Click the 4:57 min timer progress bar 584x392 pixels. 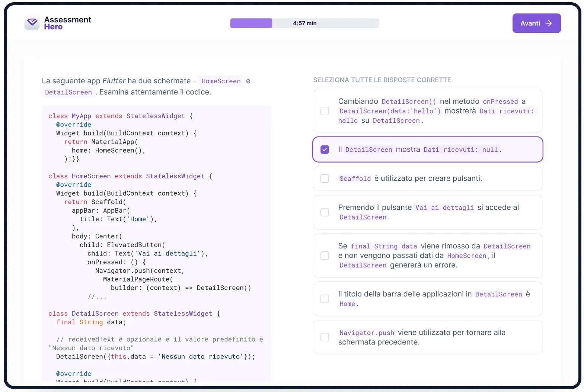[x=304, y=23]
